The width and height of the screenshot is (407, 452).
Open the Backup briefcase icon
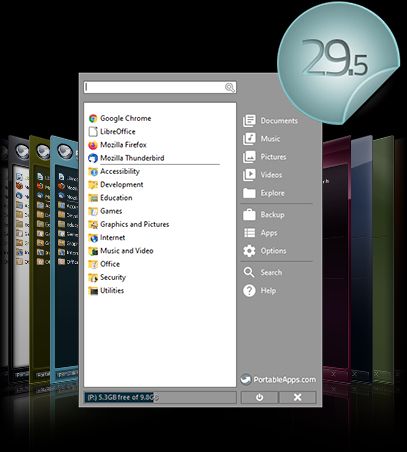(249, 215)
